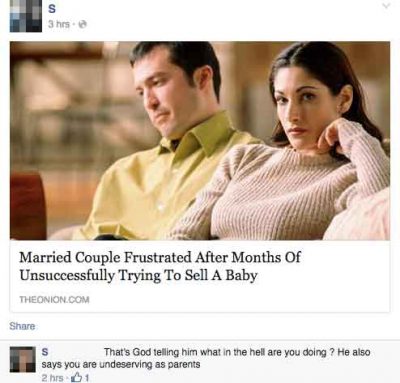400x383 pixels.
Task: Open the poster's pixelated profile picture
Action: [x=26, y=16]
